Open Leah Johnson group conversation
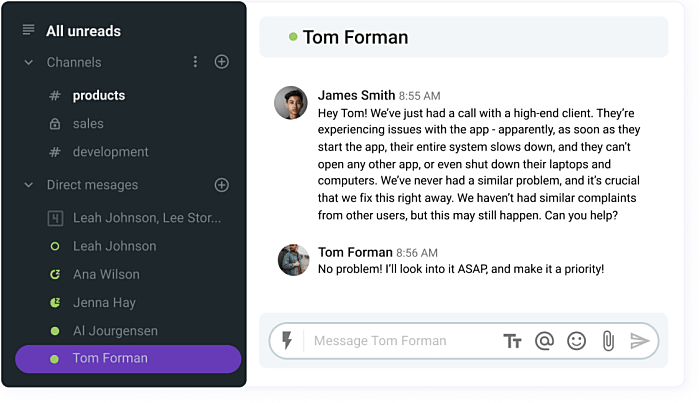The image size is (700, 403). pyautogui.click(x=146, y=218)
